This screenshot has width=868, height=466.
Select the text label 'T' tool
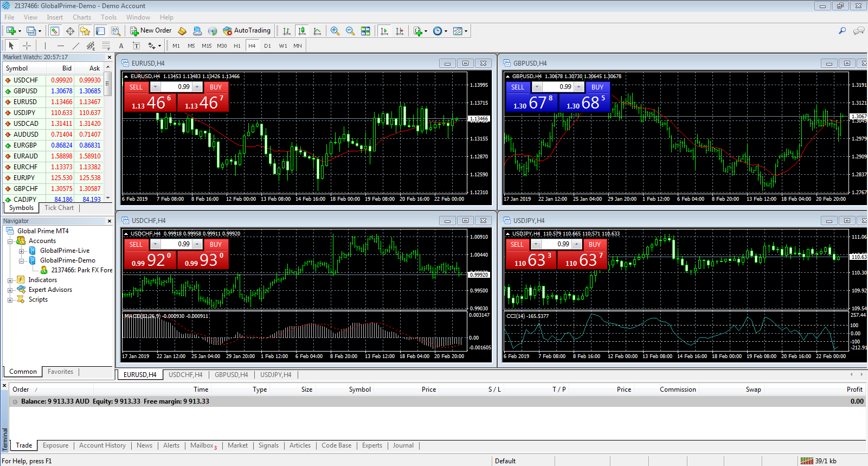click(x=136, y=46)
